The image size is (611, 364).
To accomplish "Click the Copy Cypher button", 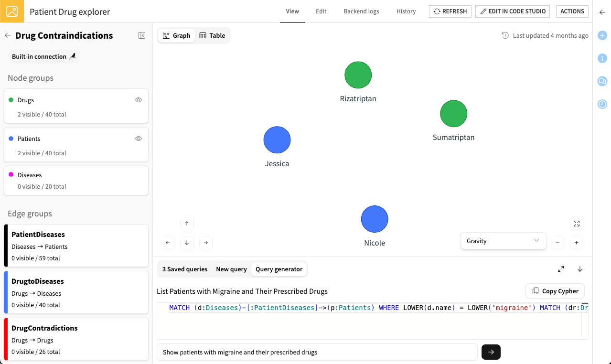I will point(555,291).
